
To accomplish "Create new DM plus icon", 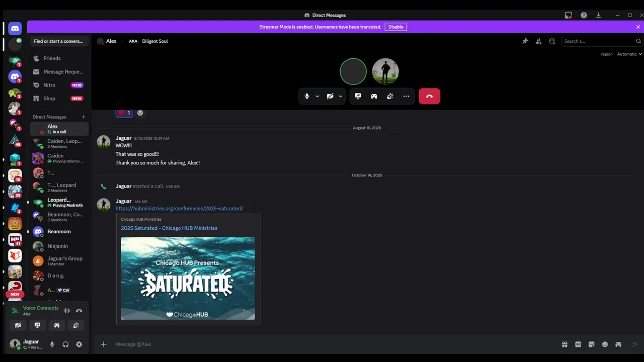I will click(x=84, y=117).
